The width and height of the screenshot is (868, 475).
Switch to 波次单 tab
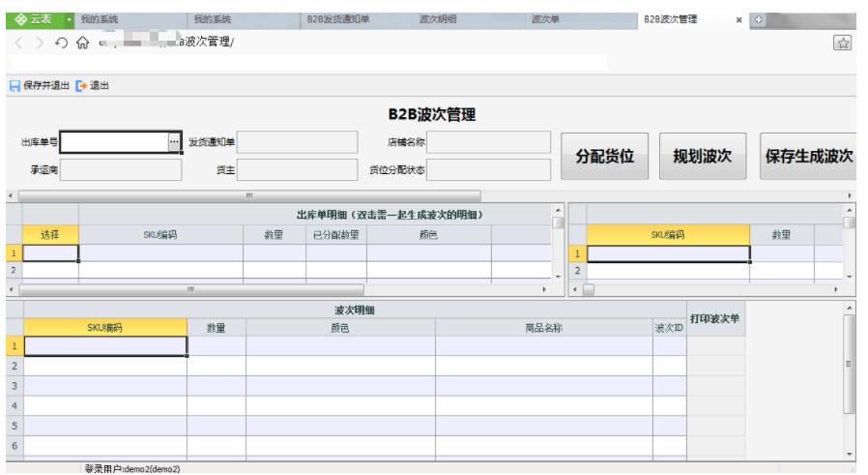tap(581, 20)
